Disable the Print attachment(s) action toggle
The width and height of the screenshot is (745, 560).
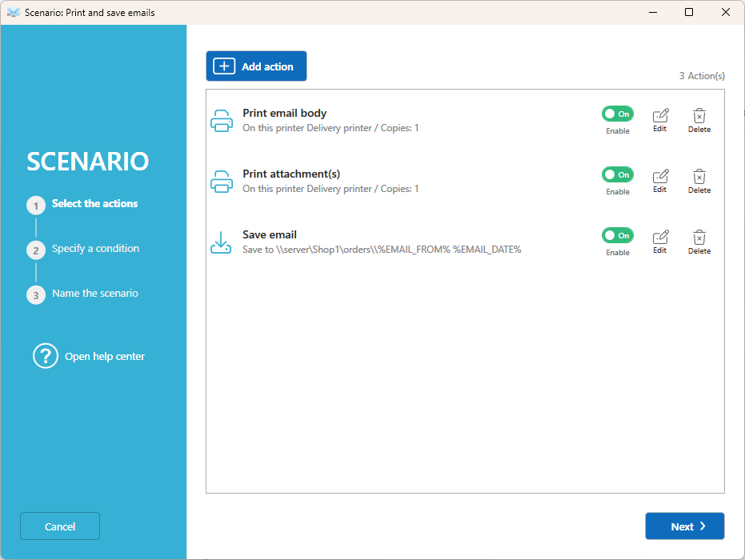tap(618, 174)
